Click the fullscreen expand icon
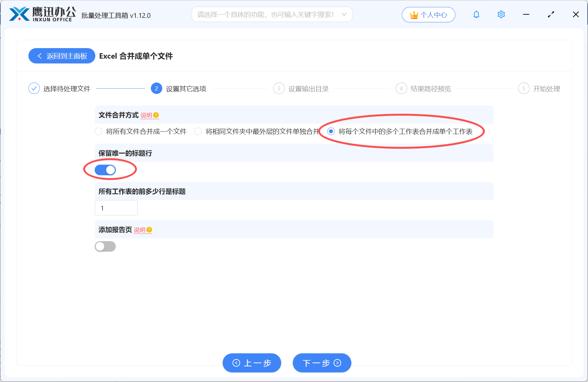Viewport: 588px width, 382px height. (x=551, y=14)
